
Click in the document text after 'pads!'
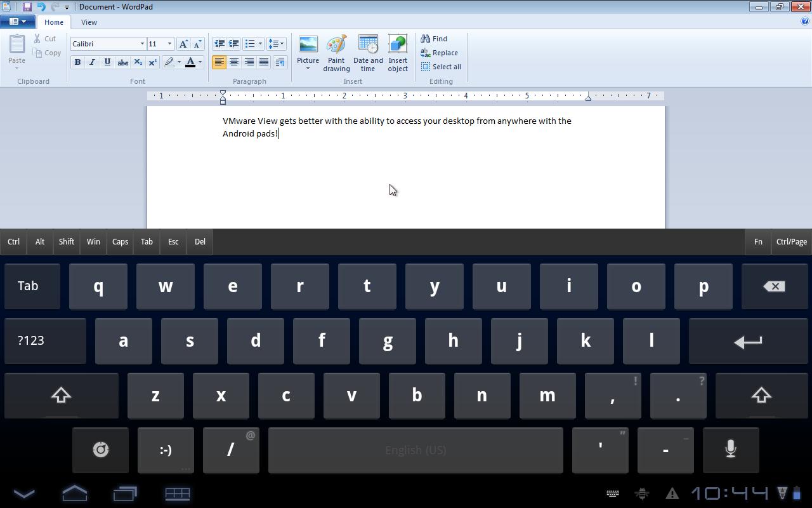click(278, 133)
